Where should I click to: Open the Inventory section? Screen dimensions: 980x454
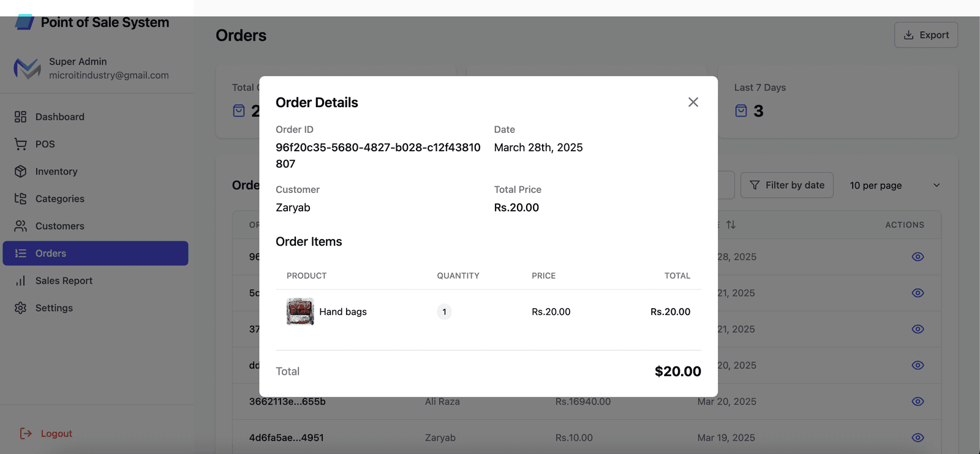point(96,172)
